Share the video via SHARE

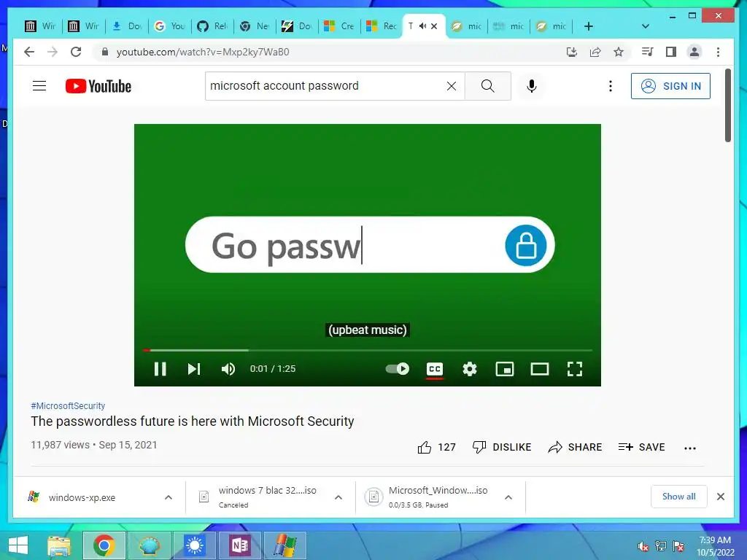[575, 447]
